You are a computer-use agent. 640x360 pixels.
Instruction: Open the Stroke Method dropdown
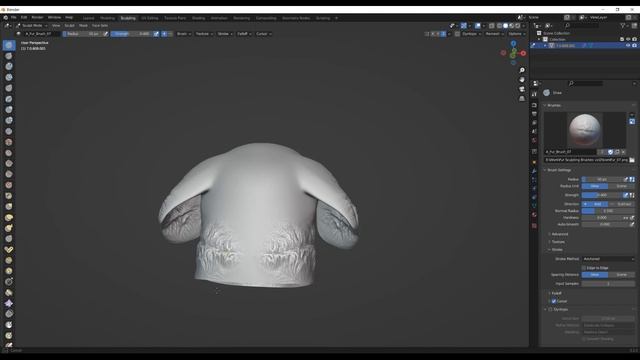point(608,259)
